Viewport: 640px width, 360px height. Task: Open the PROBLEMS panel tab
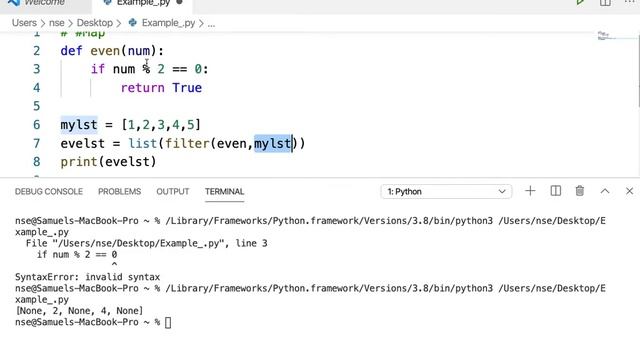(120, 191)
